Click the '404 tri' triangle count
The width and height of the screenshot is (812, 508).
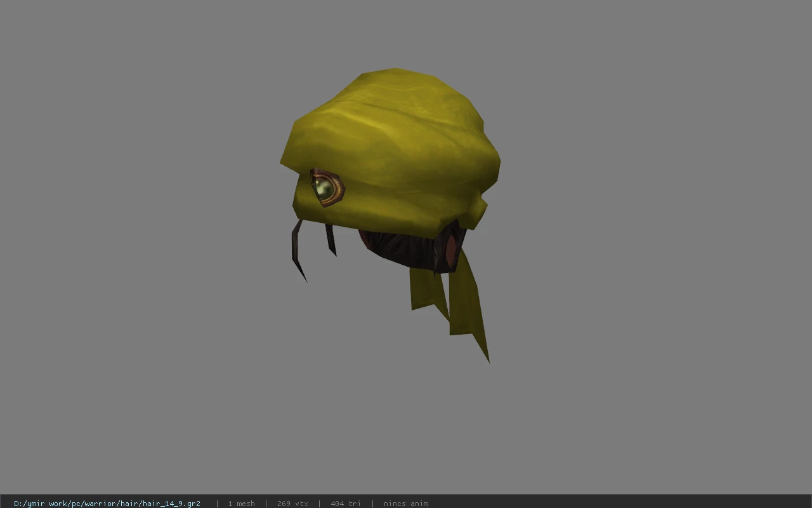pos(346,504)
